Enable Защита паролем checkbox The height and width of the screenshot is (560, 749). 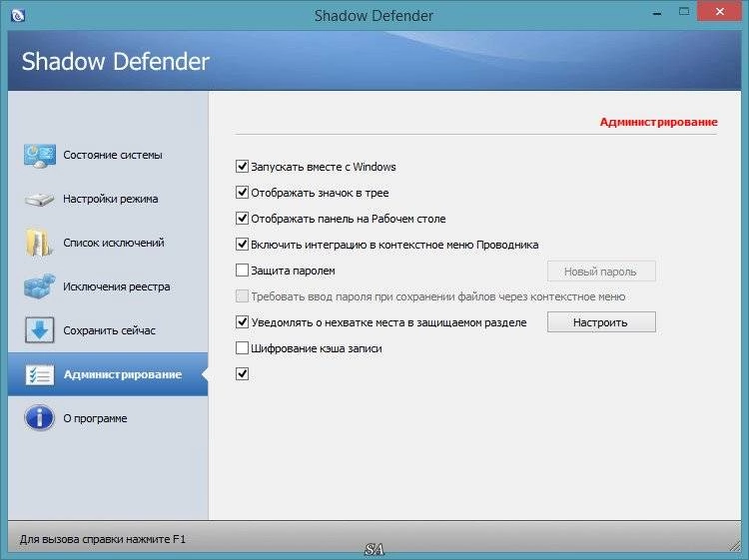[x=243, y=271]
